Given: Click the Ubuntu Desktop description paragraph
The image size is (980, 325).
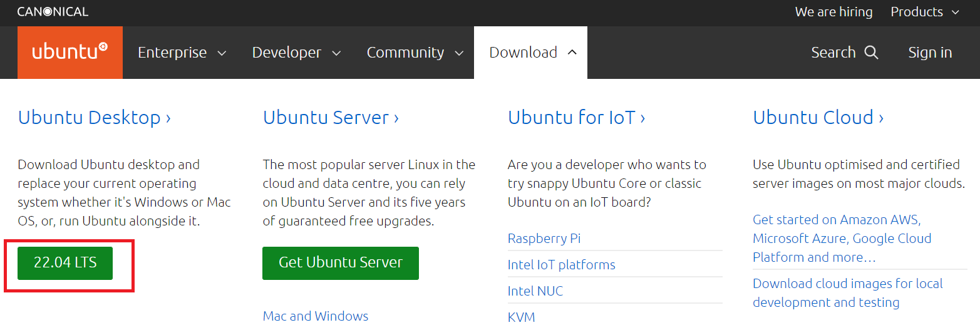Looking at the screenshot, I should tap(125, 193).
